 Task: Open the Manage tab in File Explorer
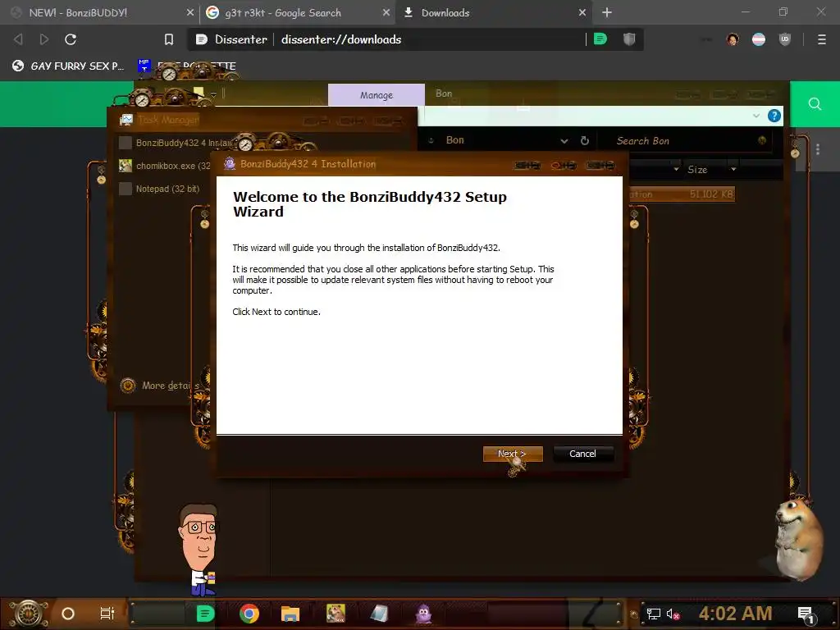376,95
